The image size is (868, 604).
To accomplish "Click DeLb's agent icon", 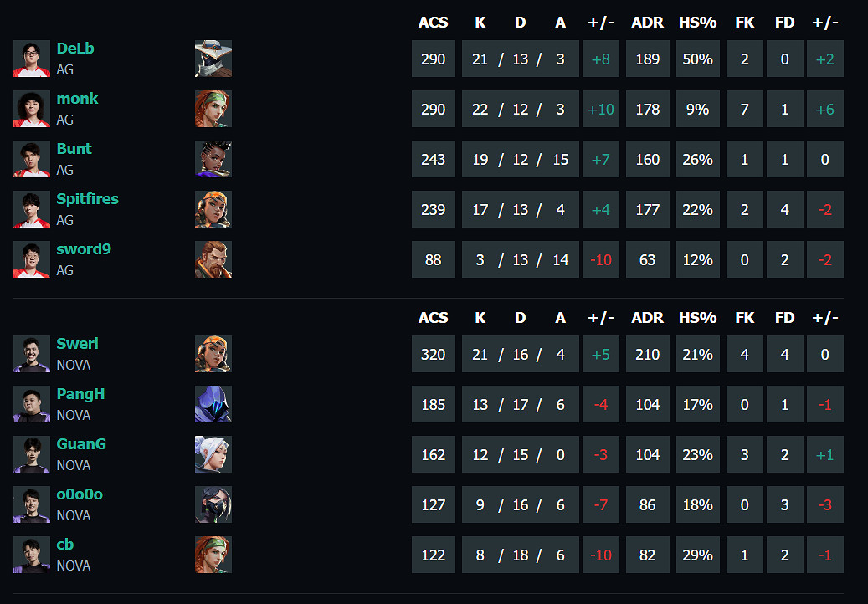I will tap(213, 59).
